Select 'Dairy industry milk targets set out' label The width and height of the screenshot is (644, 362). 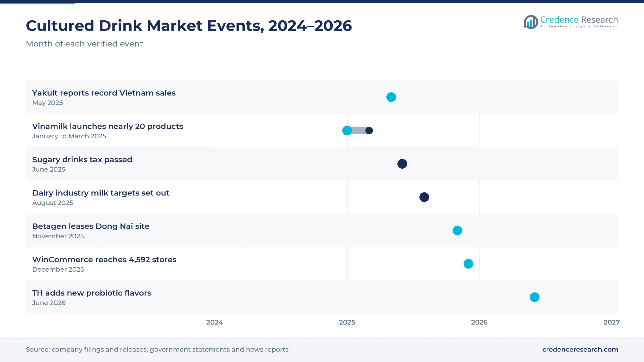[x=101, y=193]
